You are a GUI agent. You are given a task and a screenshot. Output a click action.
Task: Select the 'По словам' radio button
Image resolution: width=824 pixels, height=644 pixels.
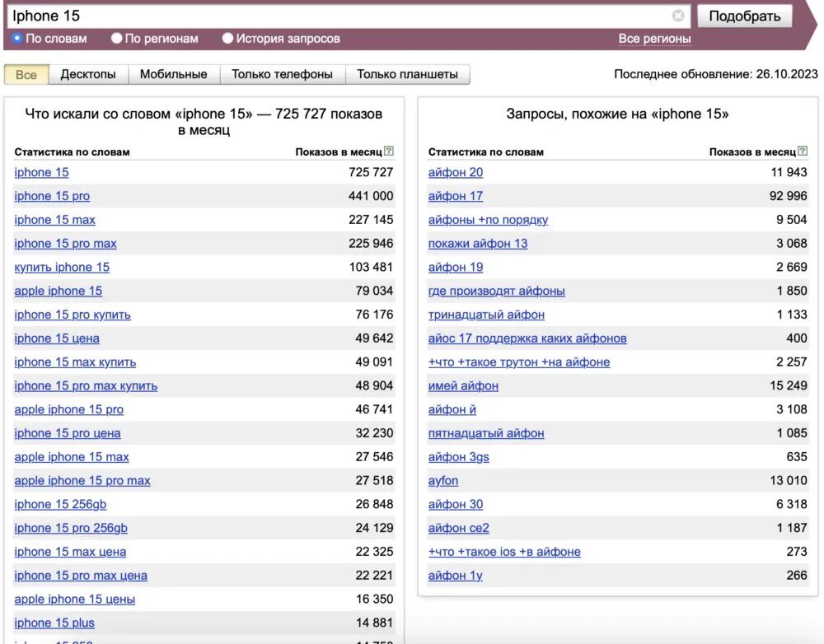(x=17, y=38)
